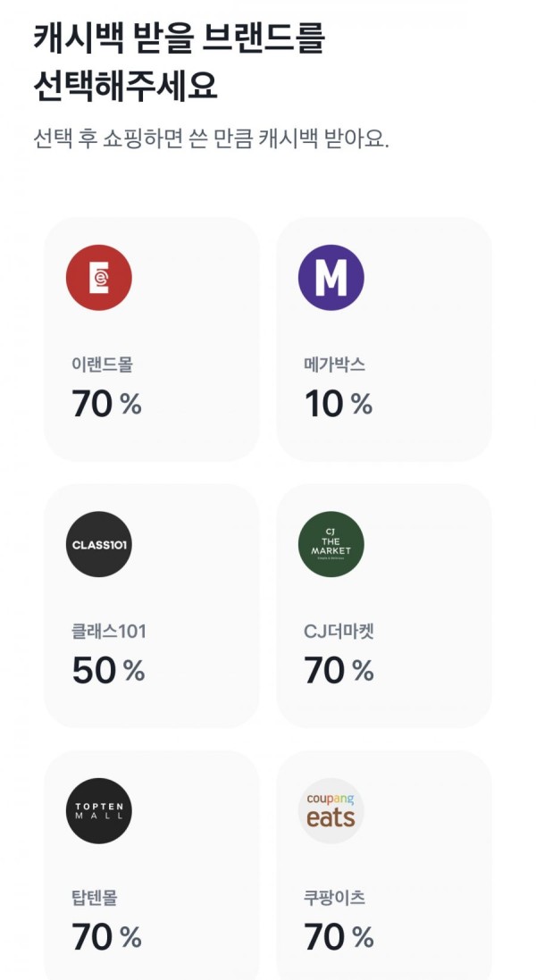Select the CJ더마켓 brand name text
The height and width of the screenshot is (980, 536).
(x=339, y=632)
